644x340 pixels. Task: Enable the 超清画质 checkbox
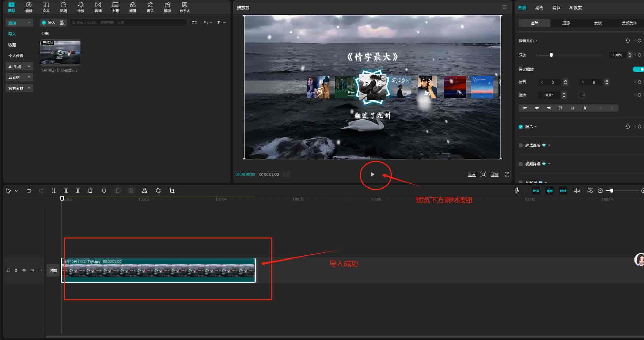coord(521,145)
